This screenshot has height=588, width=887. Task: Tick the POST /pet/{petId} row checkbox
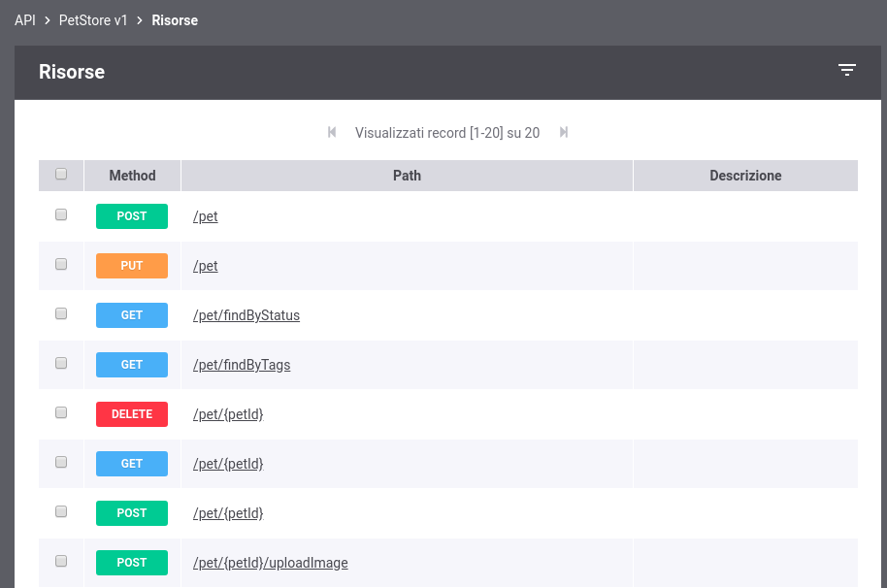pos(61,511)
